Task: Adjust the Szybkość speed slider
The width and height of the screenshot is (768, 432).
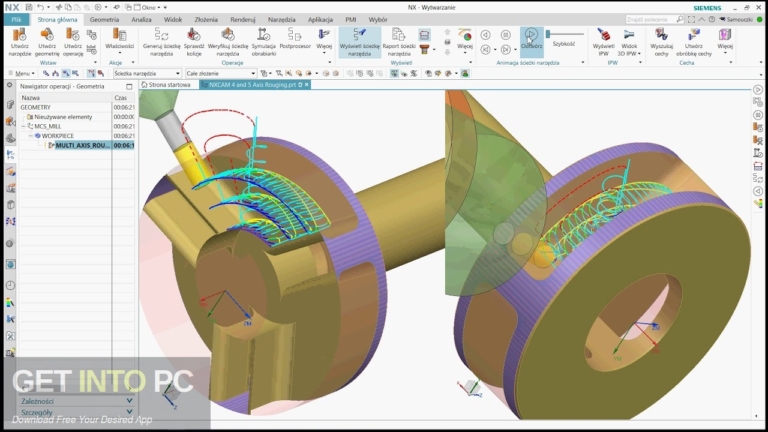Action: click(x=565, y=34)
